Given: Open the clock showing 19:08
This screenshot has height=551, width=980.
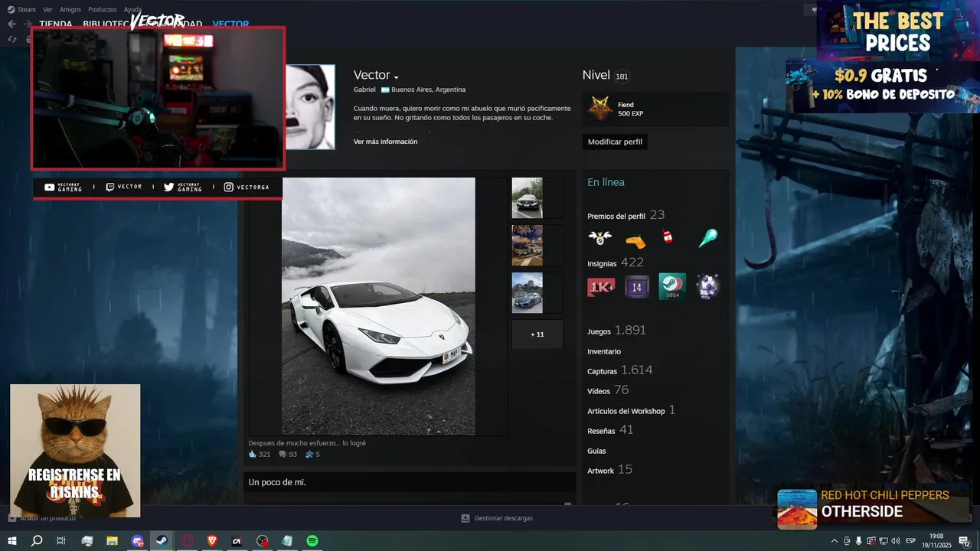Looking at the screenshot, I should 936,540.
